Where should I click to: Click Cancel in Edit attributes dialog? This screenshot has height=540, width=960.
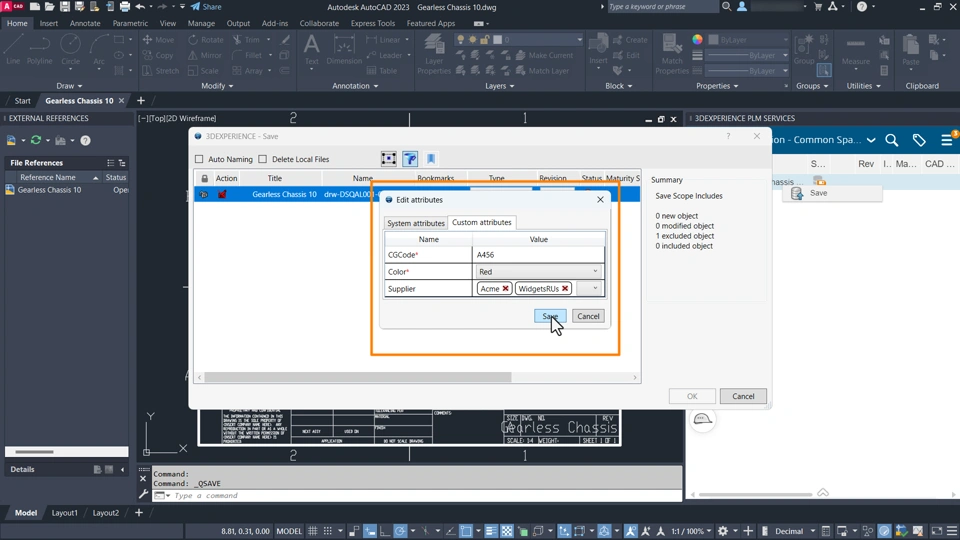[x=588, y=316]
